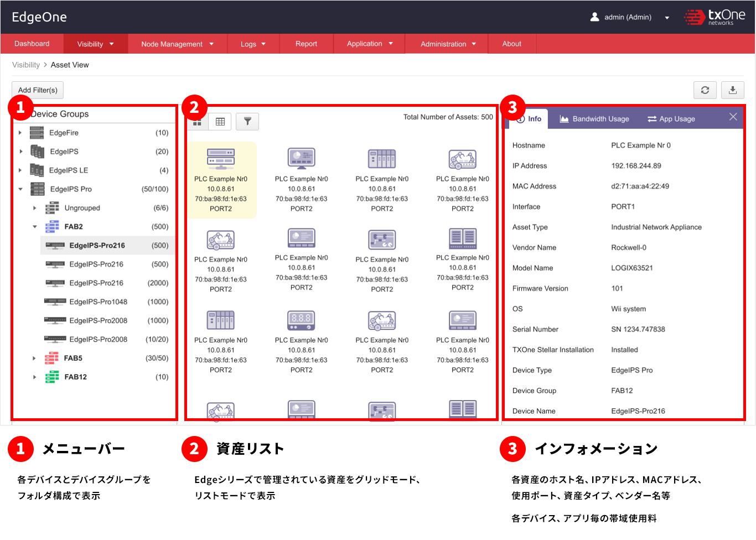Open the About page
Viewport: 756px width, 540px height.
(x=512, y=44)
